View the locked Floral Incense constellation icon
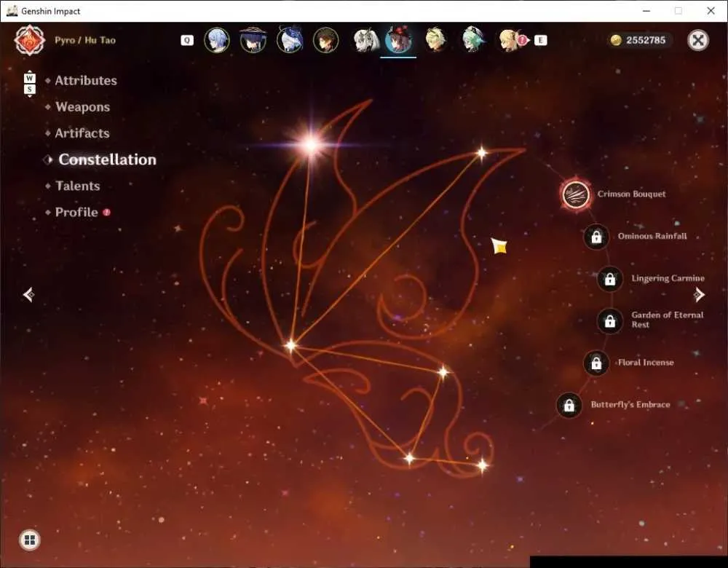 [596, 363]
